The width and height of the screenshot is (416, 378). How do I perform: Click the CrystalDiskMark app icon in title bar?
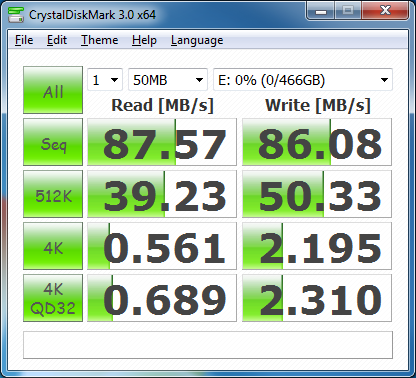(16, 15)
